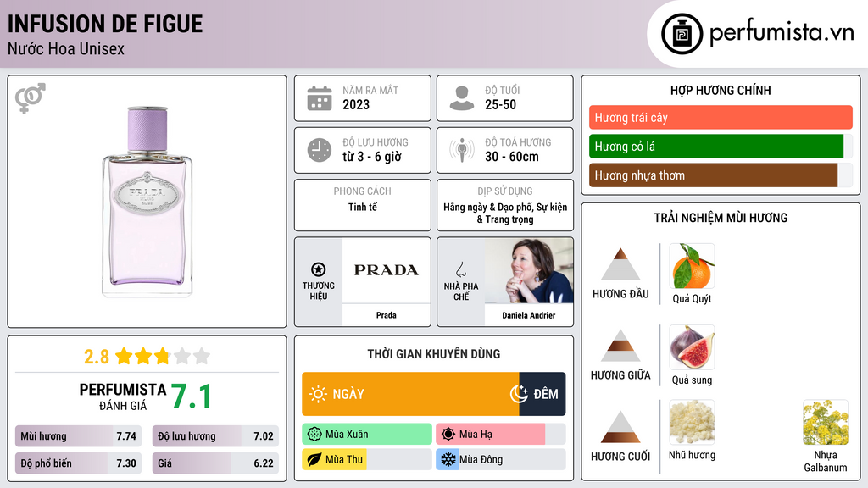Select the Mùa Đông season tag
Viewport: 868px width, 488px height.
click(x=501, y=459)
